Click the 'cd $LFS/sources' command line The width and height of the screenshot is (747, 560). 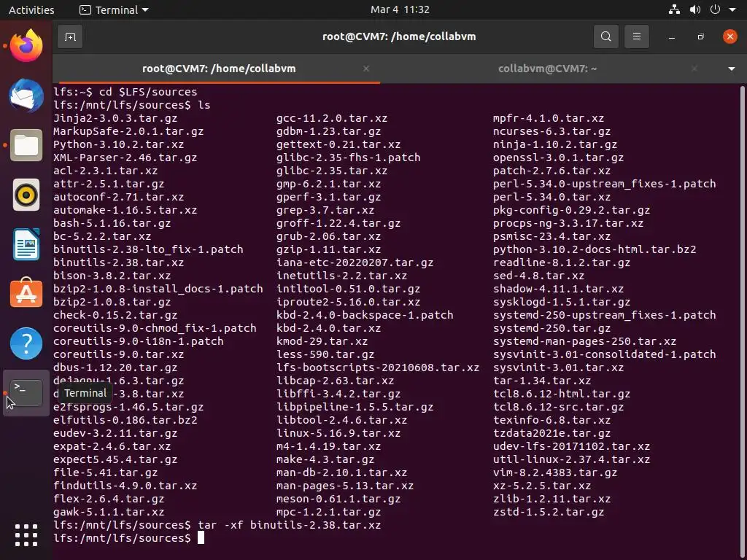pos(125,92)
